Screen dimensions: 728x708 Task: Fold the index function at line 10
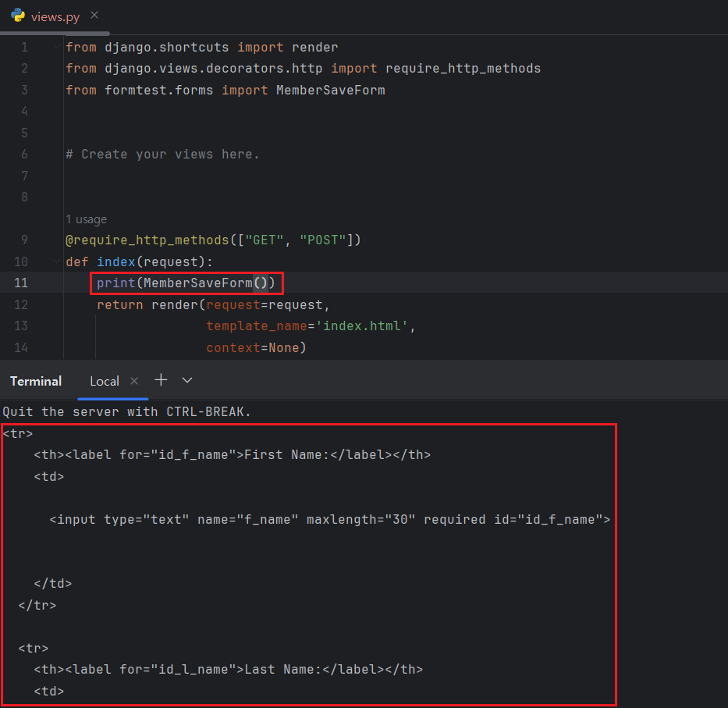tap(56, 261)
